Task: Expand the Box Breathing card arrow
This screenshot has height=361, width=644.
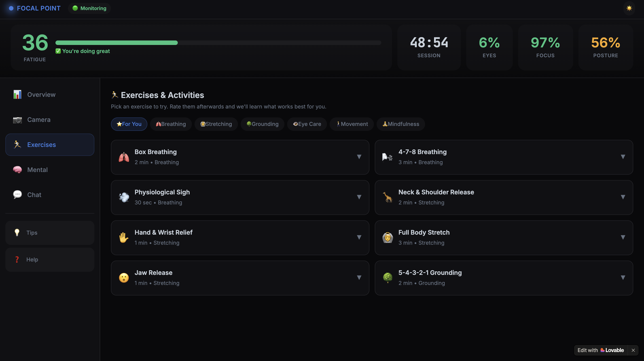Action: click(x=359, y=157)
